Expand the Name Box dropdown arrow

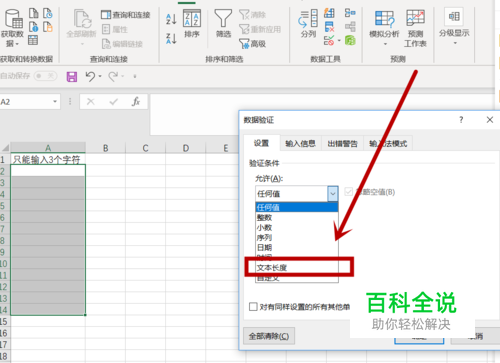(55, 102)
